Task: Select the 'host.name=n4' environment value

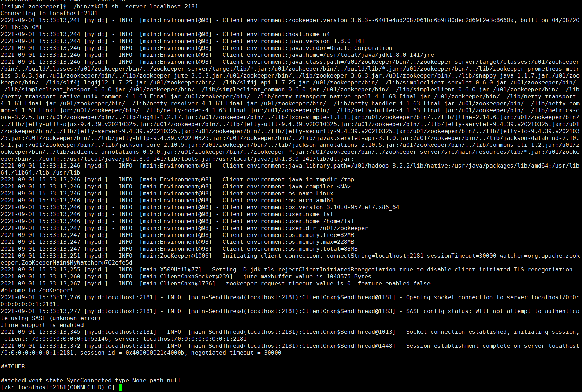Action: tap(309, 34)
